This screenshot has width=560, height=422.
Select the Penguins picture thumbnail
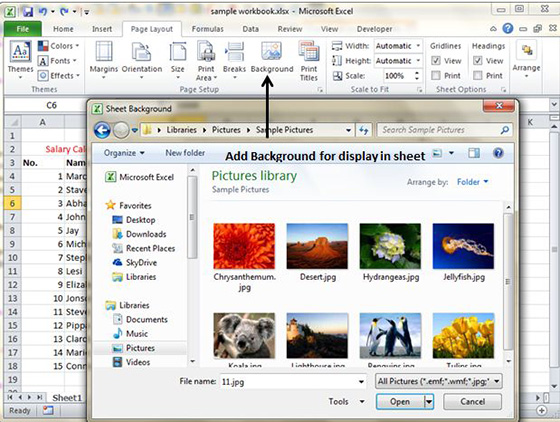390,336
